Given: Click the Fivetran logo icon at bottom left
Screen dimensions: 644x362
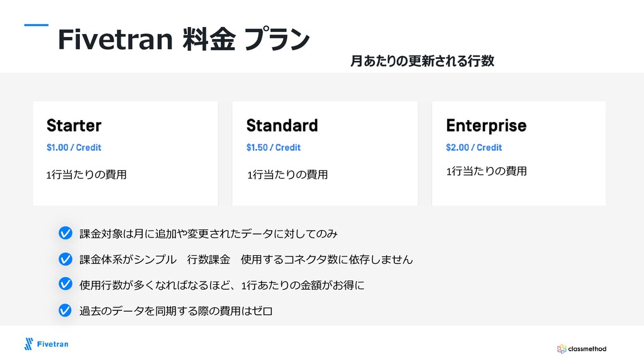Looking at the screenshot, I should click(x=29, y=344).
